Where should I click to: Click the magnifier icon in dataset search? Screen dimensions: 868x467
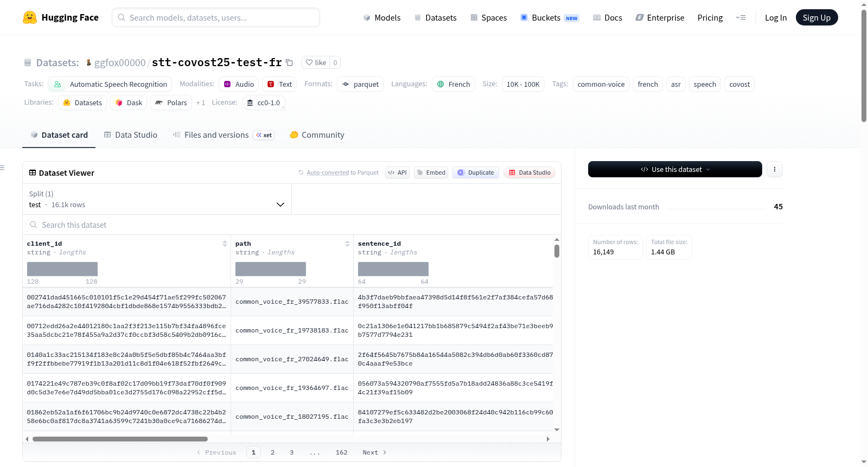click(34, 225)
